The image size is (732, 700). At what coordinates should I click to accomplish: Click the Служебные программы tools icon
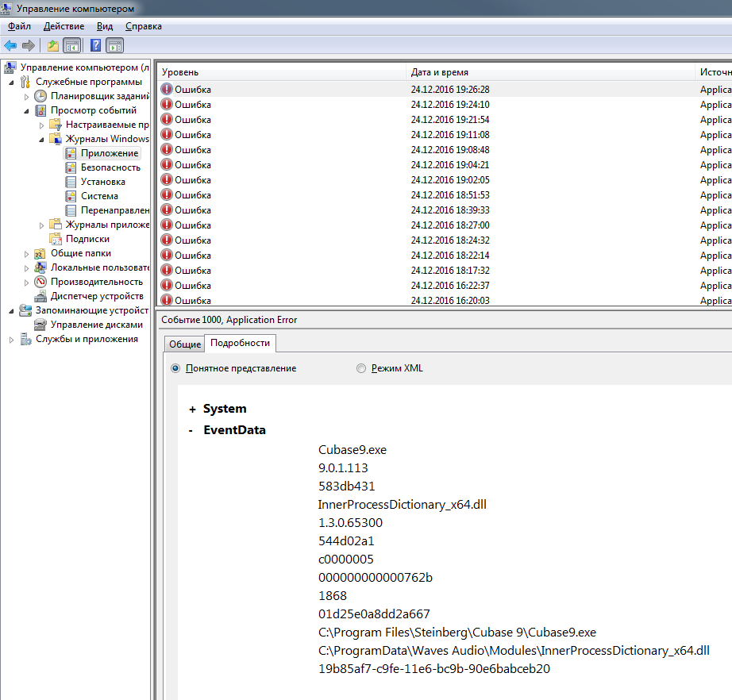pos(25,82)
